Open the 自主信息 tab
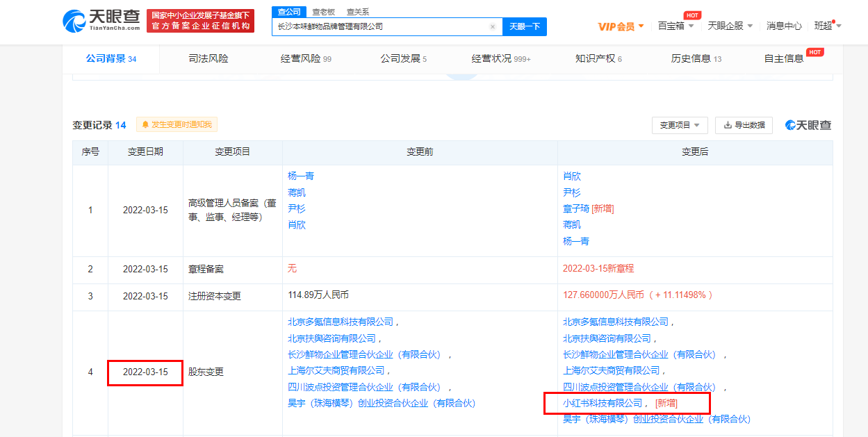The height and width of the screenshot is (437, 868). pyautogui.click(x=784, y=59)
